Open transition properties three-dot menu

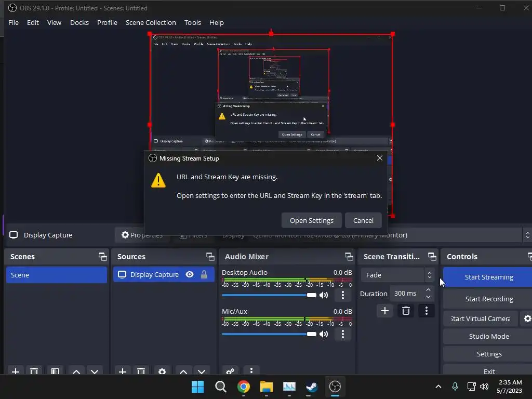(x=427, y=311)
